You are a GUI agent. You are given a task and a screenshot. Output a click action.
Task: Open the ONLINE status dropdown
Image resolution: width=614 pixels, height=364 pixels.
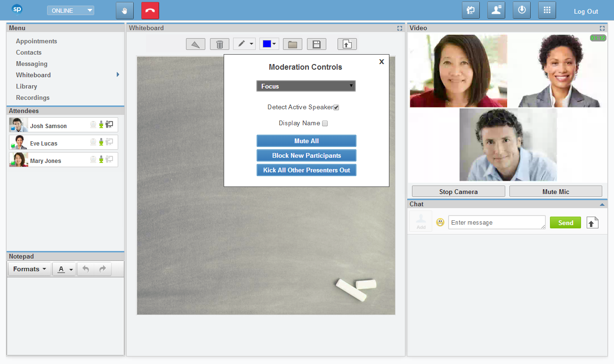[71, 11]
